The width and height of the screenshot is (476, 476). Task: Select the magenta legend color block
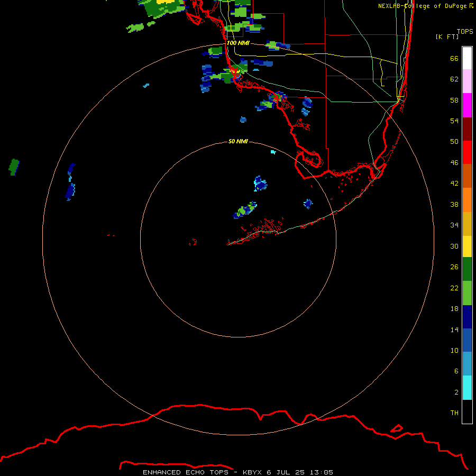[x=467, y=105]
